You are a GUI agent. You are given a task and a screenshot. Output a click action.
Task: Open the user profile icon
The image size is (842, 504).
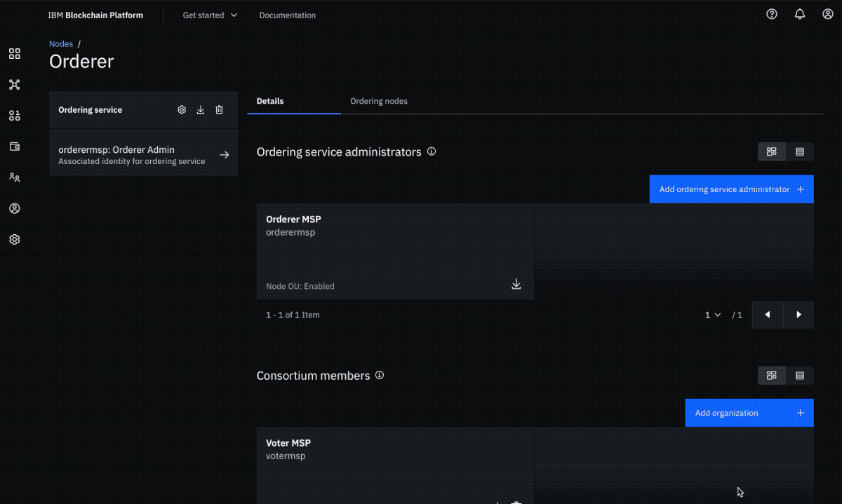828,14
